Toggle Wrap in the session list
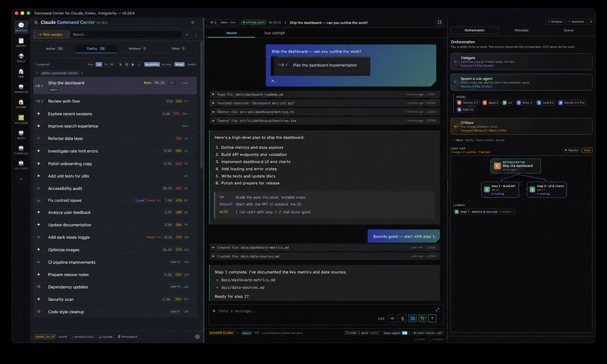 180,64
